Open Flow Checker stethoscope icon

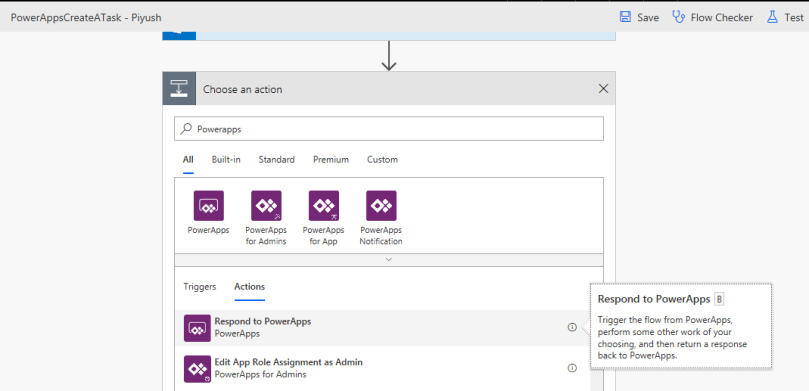678,17
